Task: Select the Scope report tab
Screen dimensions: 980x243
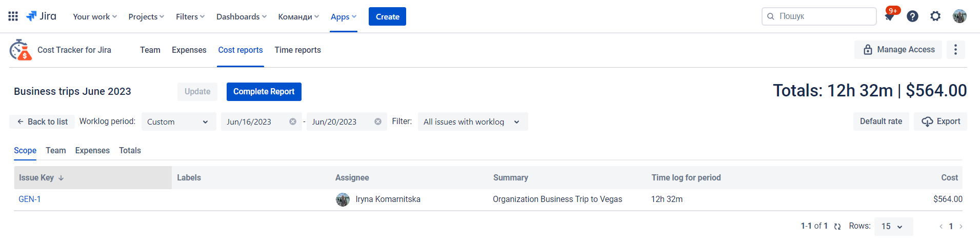Action: [25, 150]
